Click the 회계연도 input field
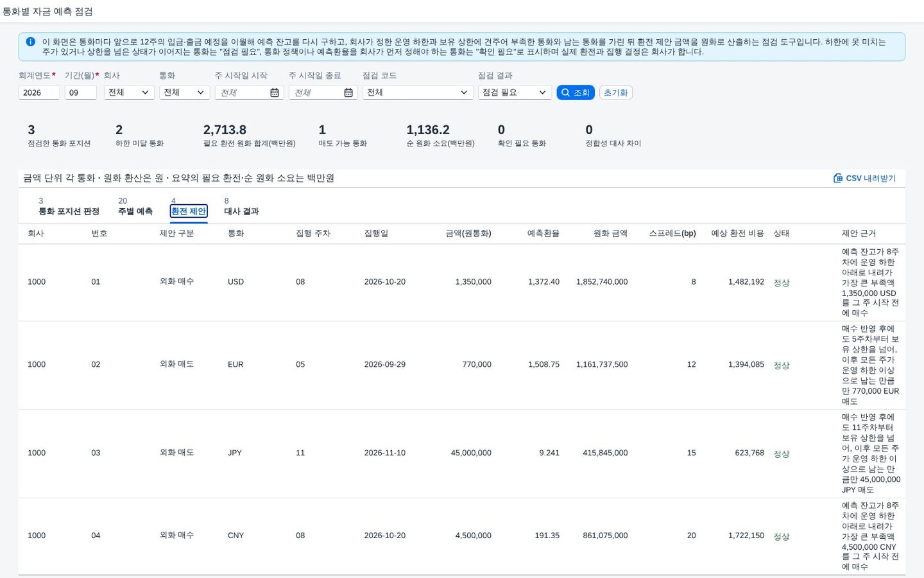This screenshot has height=578, width=924. tap(39, 92)
